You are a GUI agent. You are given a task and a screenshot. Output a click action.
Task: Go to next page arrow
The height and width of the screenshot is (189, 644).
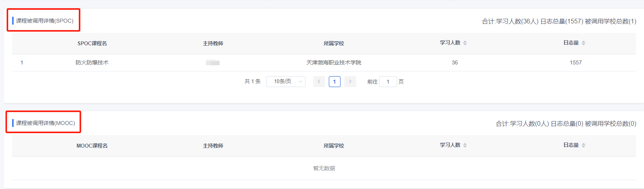(350, 82)
